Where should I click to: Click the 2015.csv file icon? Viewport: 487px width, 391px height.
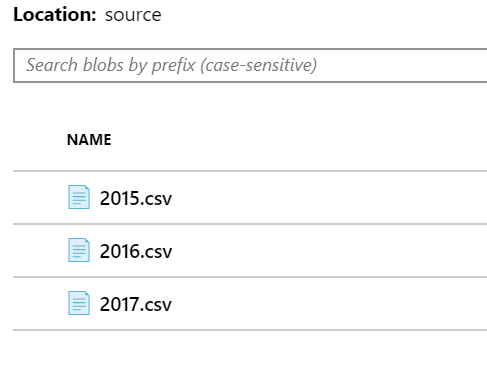pos(79,197)
